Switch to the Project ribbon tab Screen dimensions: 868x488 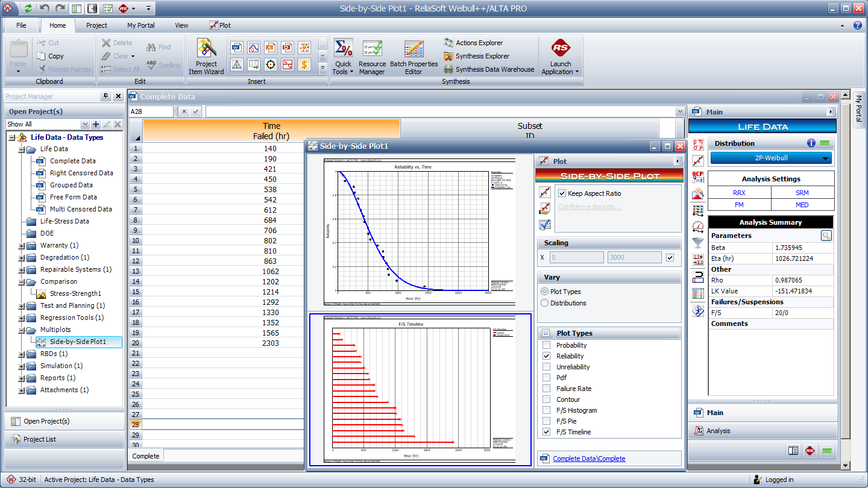click(96, 25)
